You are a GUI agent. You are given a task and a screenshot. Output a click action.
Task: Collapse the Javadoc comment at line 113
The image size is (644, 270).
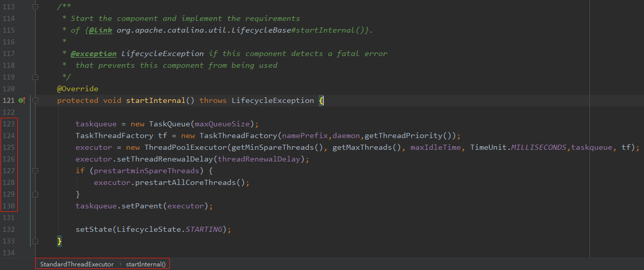[x=35, y=7]
